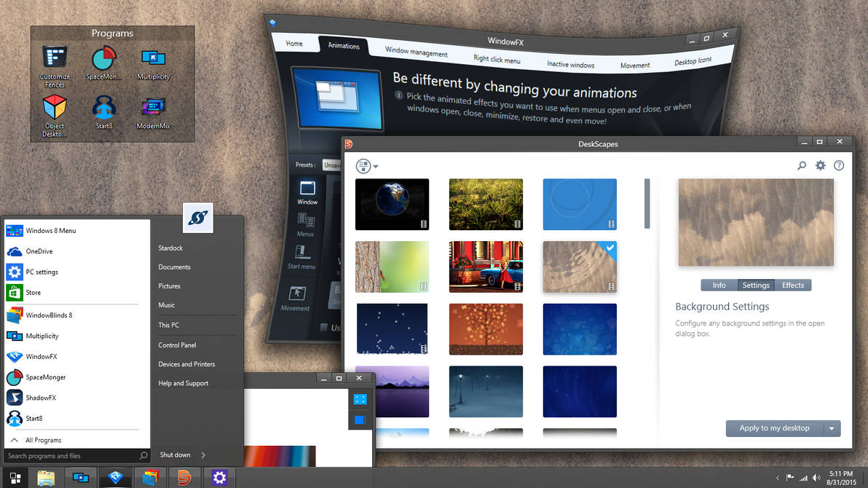Open the Multiplicity icon in the Programs fence
The image size is (868, 488).
pyautogui.click(x=154, y=63)
